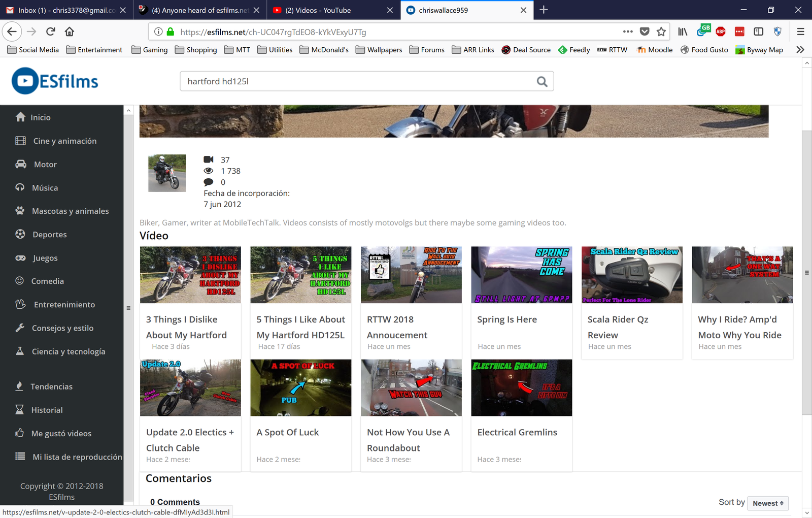
Task: Open RTTW 2018 Annoucement thumbnail
Action: (x=411, y=275)
